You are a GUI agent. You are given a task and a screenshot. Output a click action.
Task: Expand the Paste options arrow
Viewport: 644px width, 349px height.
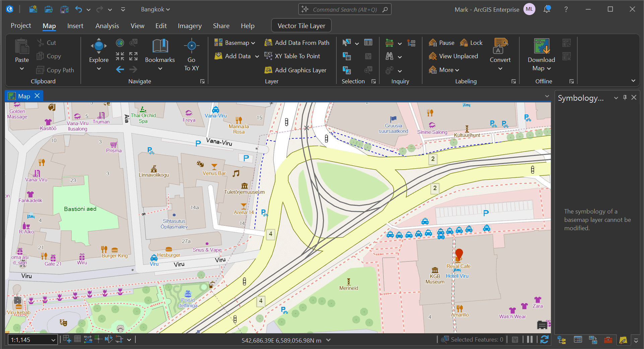pos(22,69)
